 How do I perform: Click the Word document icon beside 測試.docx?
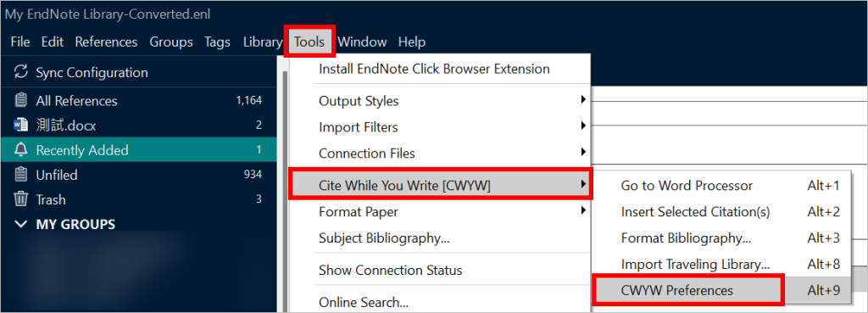click(x=20, y=126)
